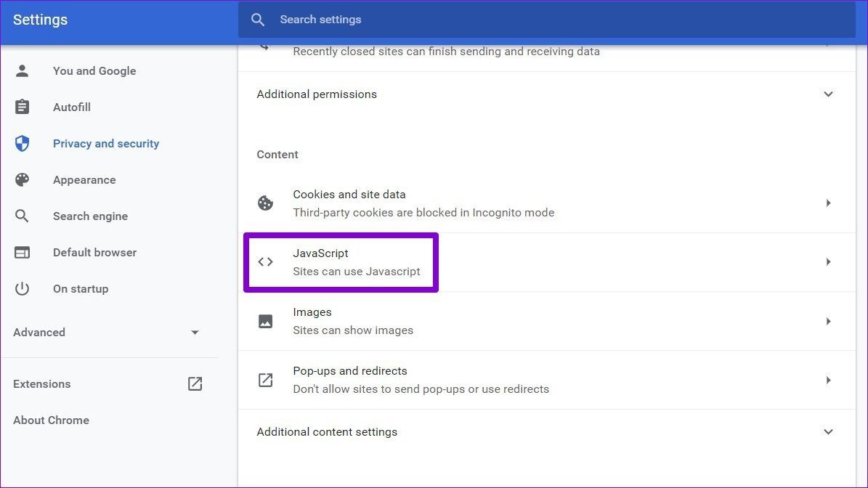Screen dimensions: 868x488
Task: Click Pop-ups and redirects title
Action: coord(350,370)
